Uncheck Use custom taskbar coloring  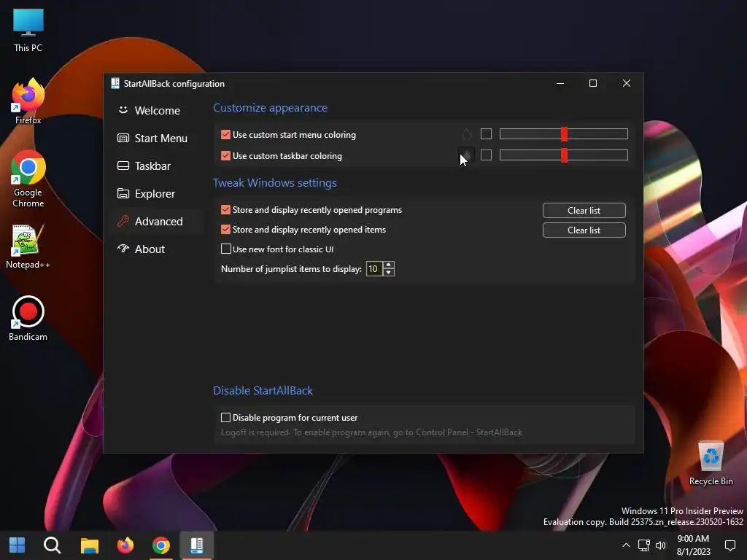coord(226,156)
